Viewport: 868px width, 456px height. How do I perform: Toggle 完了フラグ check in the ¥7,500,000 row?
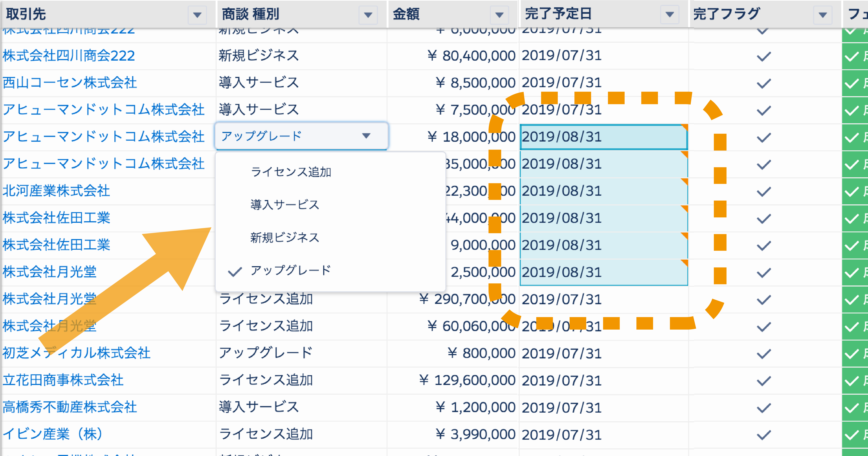click(x=763, y=110)
